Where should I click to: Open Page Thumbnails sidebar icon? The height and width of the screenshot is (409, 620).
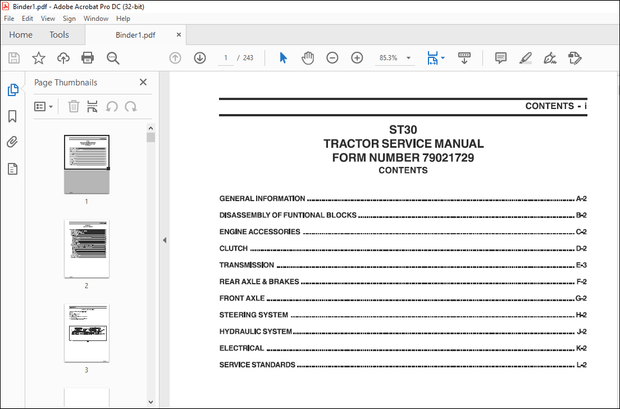click(x=13, y=90)
